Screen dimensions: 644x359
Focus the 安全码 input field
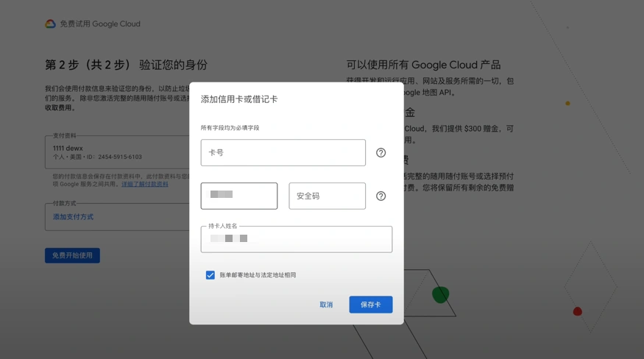click(327, 196)
